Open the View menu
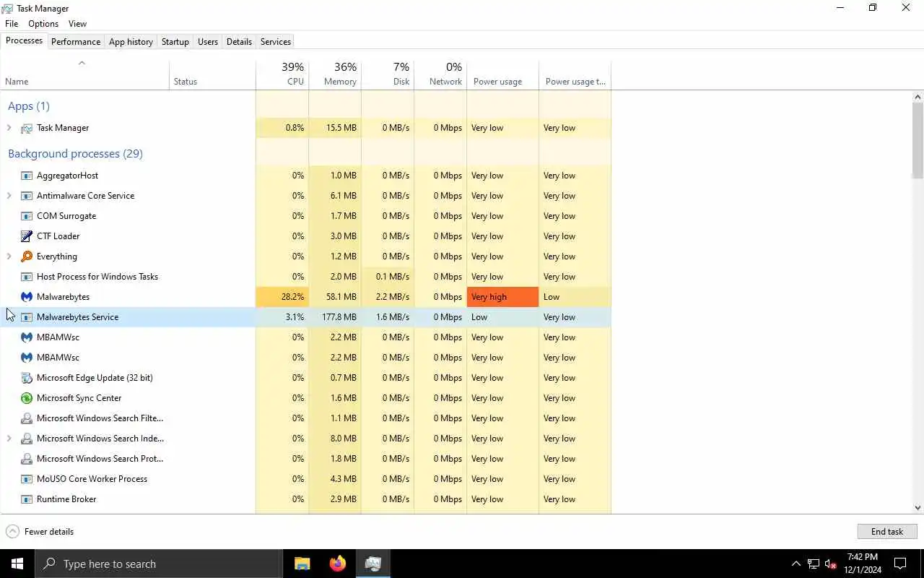 click(77, 24)
